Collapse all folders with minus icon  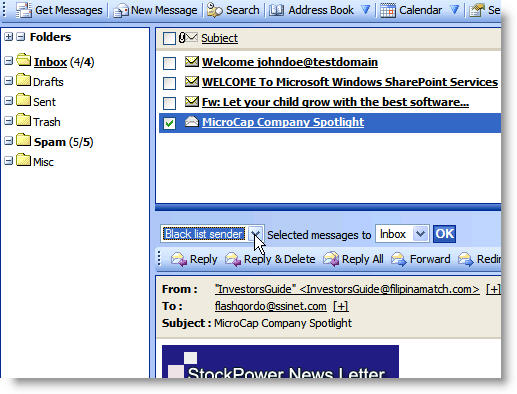[21, 37]
